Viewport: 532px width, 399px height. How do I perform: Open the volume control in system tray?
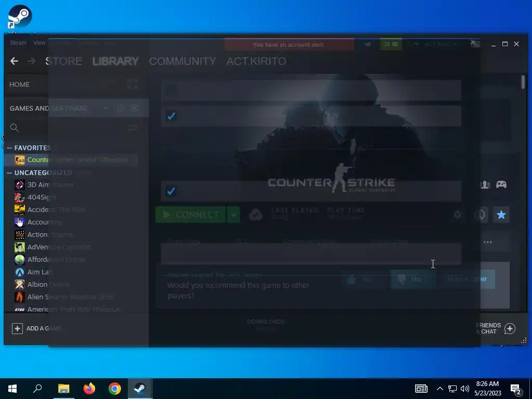(465, 389)
